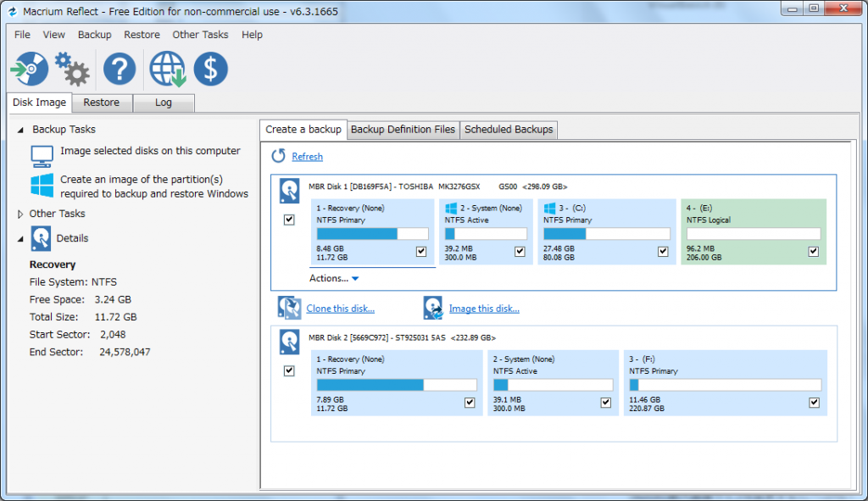Open the Scheduled Backups tab
Screen dimensions: 868x501
pyautogui.click(x=509, y=130)
